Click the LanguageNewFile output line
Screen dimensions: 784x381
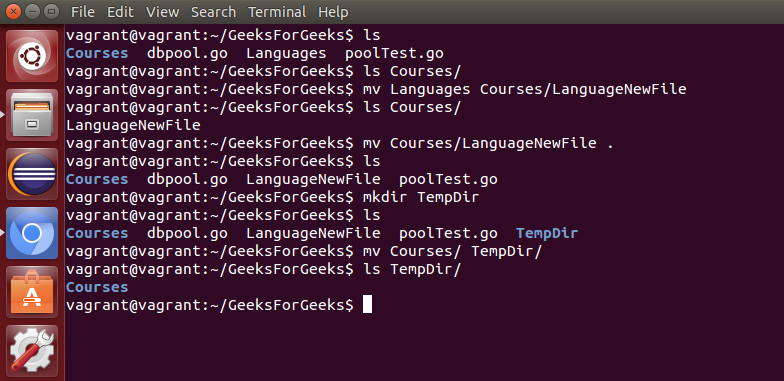pos(133,126)
